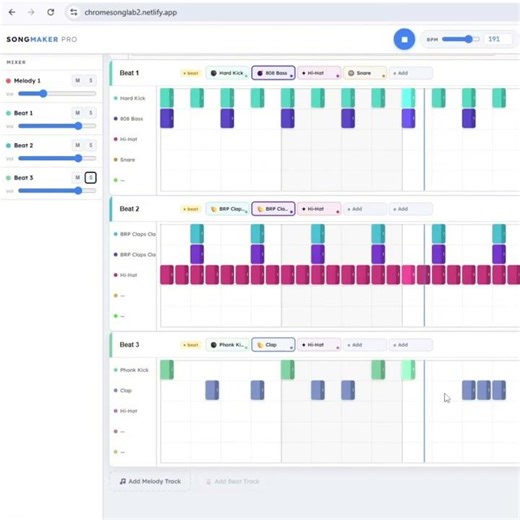Select the 808 Bass instrument chip in Beat 1
The width and height of the screenshot is (520, 520).
click(273, 73)
